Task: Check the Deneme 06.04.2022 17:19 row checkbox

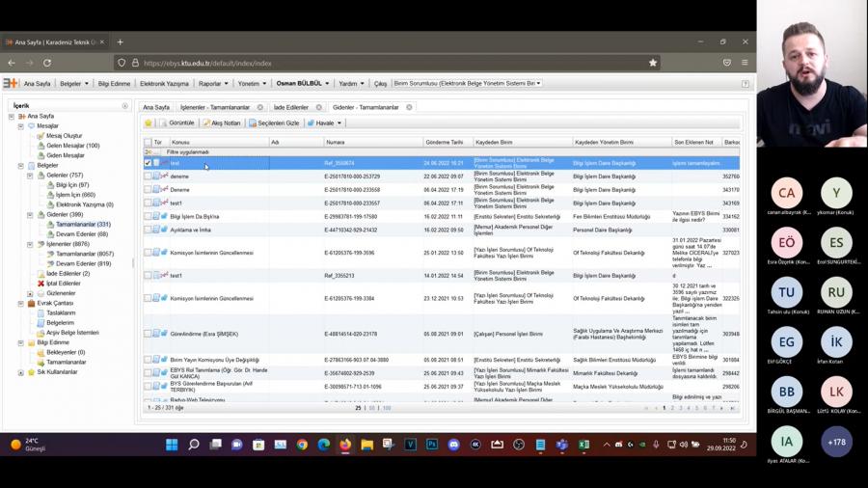Action: (148, 189)
